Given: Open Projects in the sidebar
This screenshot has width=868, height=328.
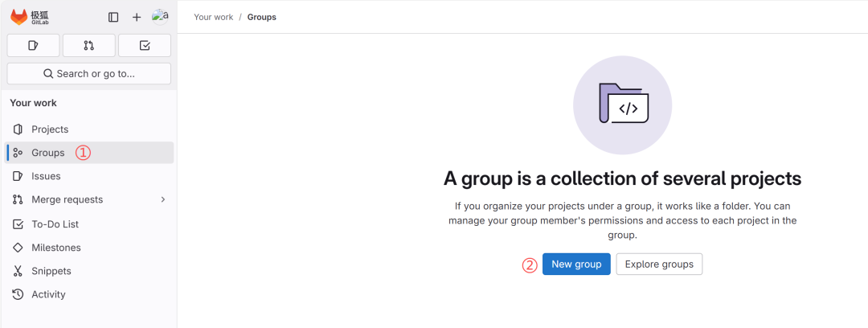Looking at the screenshot, I should (50, 129).
